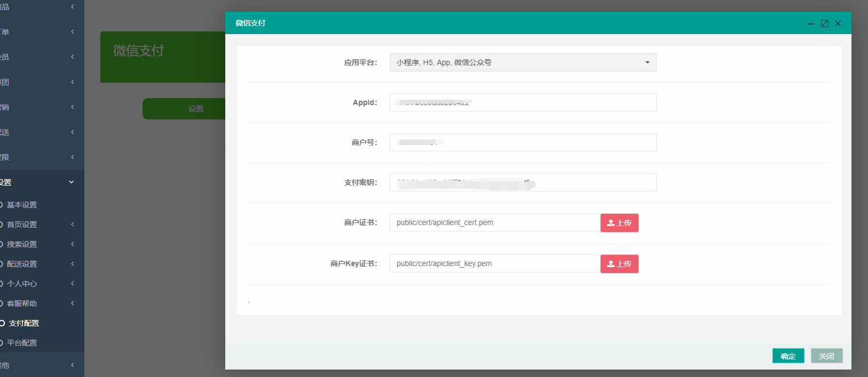Maximize the 微信支付 dialog
Viewport: 868px width, 377px height.
point(824,23)
